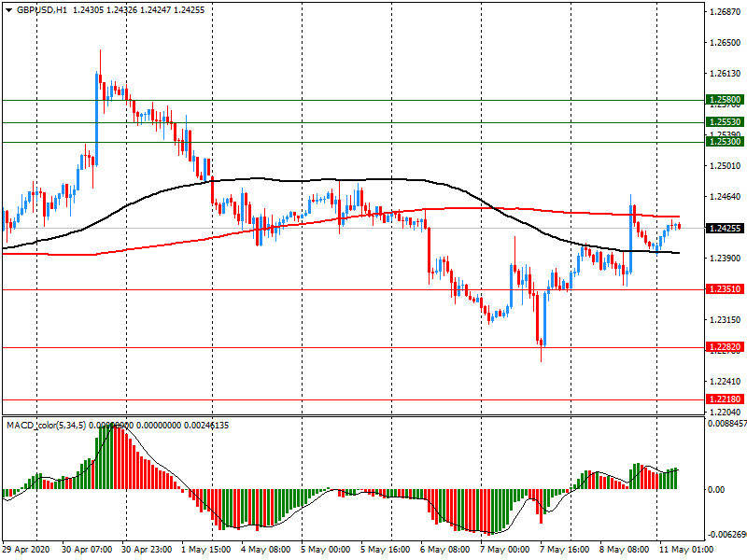Click the GBPUSD,H1 chart title text
The width and height of the screenshot is (747, 560).
pyautogui.click(x=42, y=10)
